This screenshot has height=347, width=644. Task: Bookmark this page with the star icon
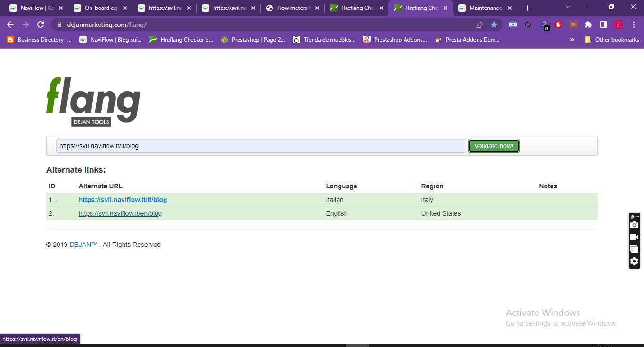pos(494,25)
